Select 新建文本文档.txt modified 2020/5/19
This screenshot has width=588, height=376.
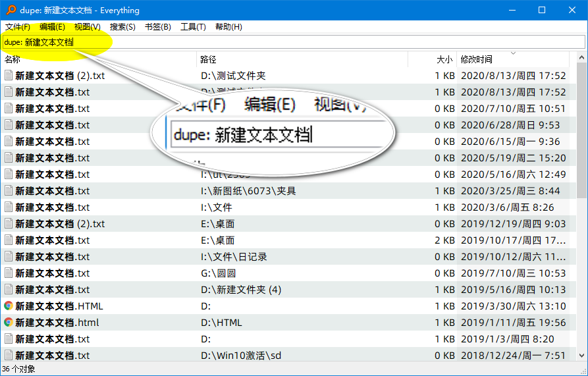(x=53, y=158)
